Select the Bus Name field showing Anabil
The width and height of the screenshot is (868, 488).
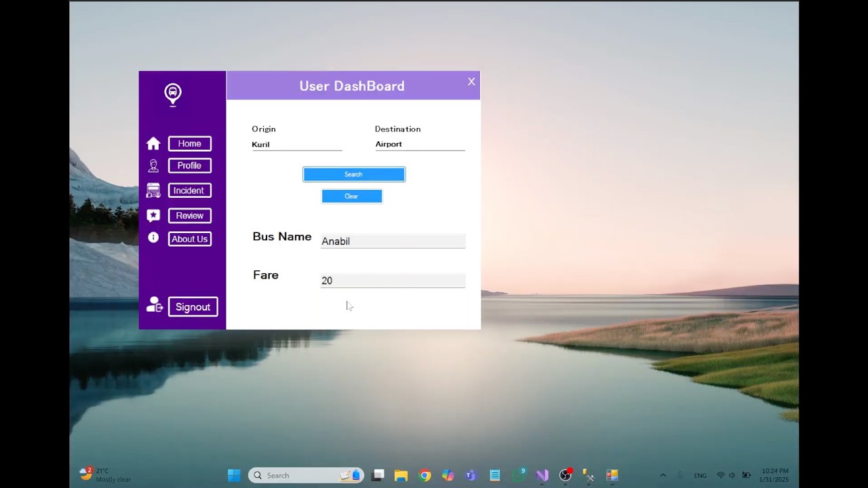pos(393,241)
